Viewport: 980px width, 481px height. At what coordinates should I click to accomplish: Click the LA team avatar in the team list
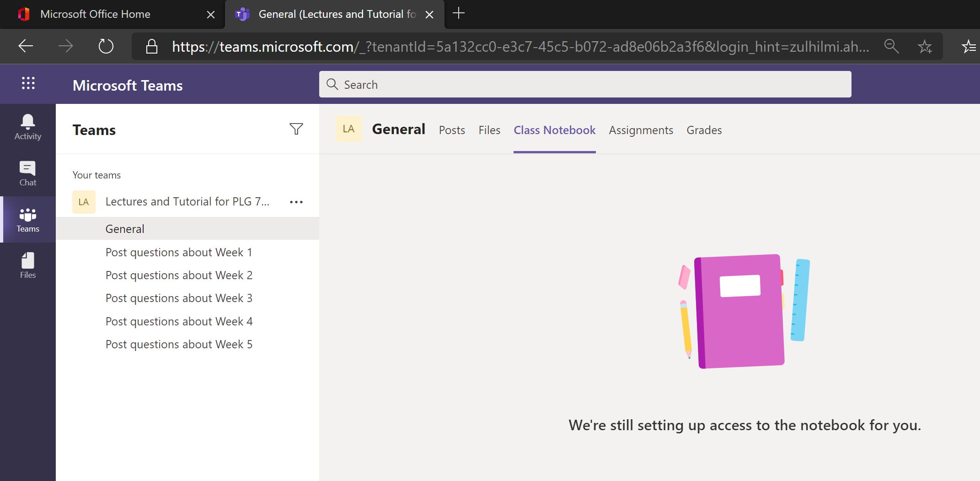(x=84, y=202)
